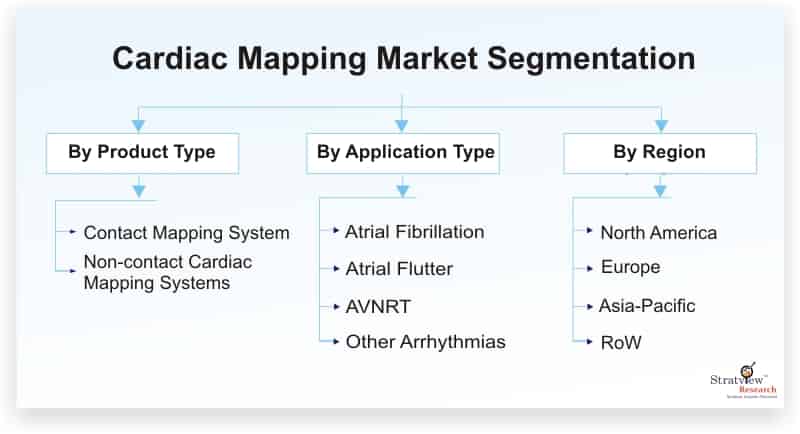Click the Contact Mapping System item
This screenshot has height=434, width=800.
186,233
